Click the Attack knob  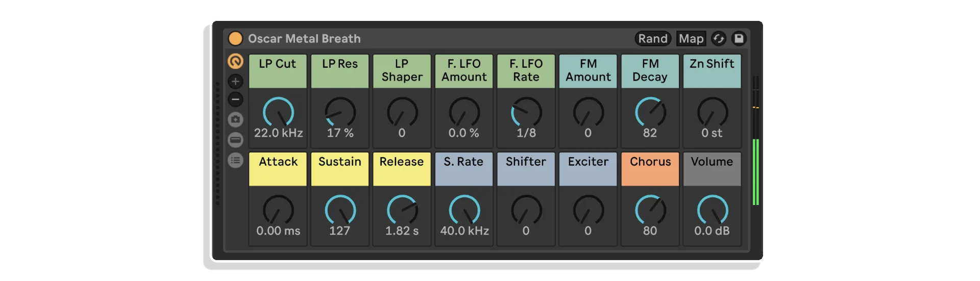click(278, 210)
